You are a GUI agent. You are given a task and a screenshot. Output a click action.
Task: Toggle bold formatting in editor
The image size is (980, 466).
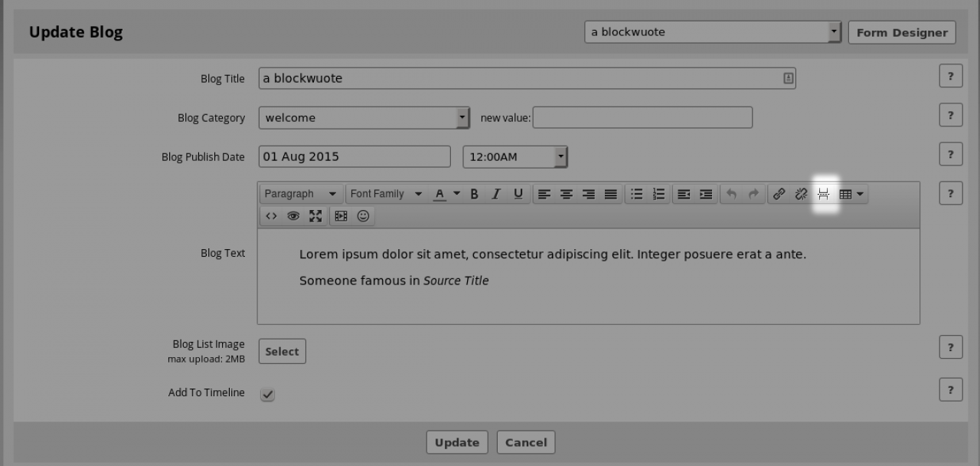pyautogui.click(x=474, y=194)
